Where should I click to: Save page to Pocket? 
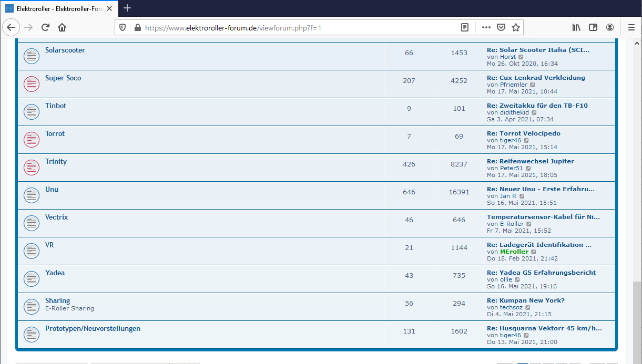pos(501,27)
